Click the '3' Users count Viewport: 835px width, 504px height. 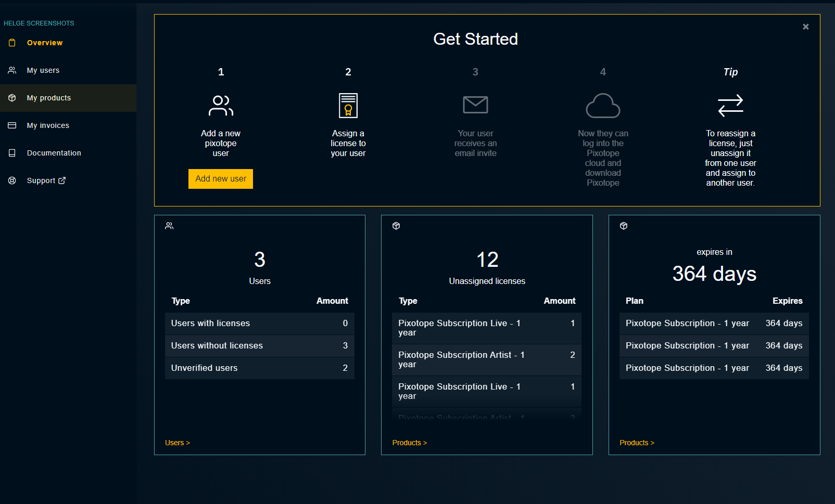(x=260, y=260)
